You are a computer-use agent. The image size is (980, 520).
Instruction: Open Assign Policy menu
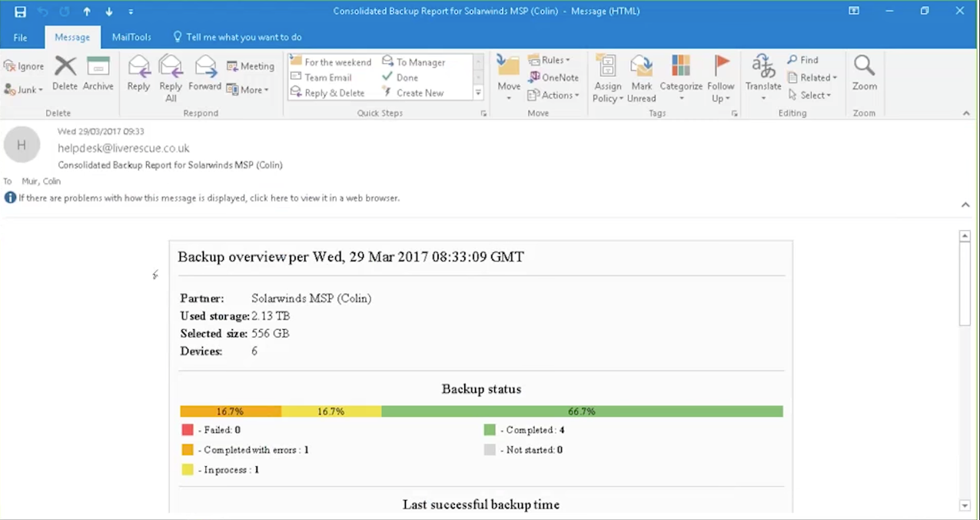tap(608, 78)
